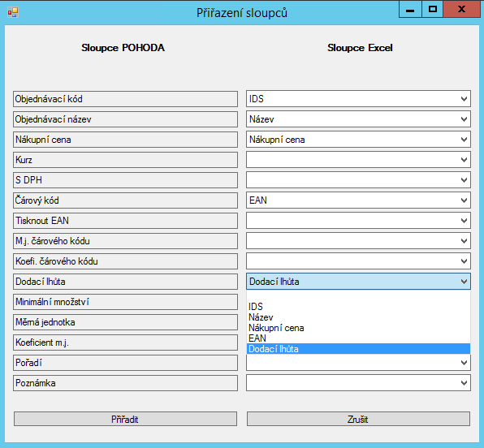Pick the blank first option in open list
This screenshot has width=484, height=448.
click(358, 296)
